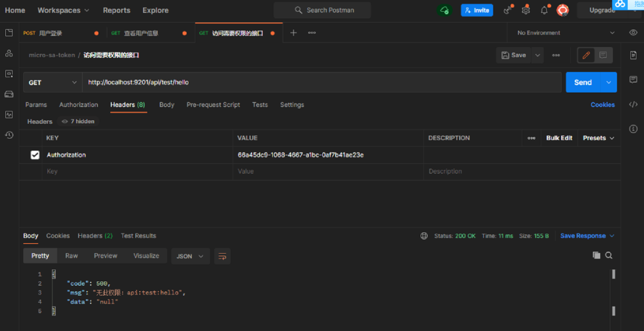644x331 pixels.
Task: Open the settings gear icon
Action: [x=526, y=10]
